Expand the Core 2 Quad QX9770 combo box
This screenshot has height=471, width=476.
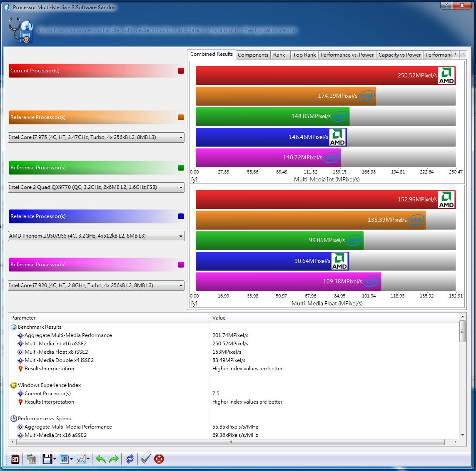(x=181, y=187)
